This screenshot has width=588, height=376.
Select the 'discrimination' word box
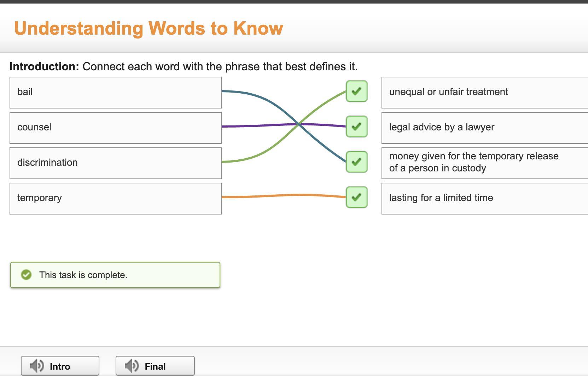[115, 163]
